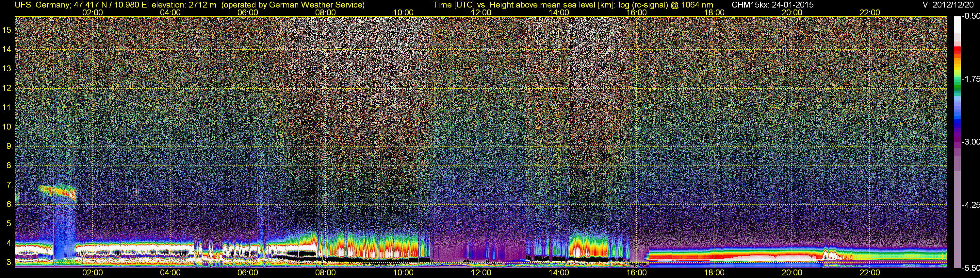Click the 14. km height axis label
This screenshot has height=278, width=980.
(8, 49)
